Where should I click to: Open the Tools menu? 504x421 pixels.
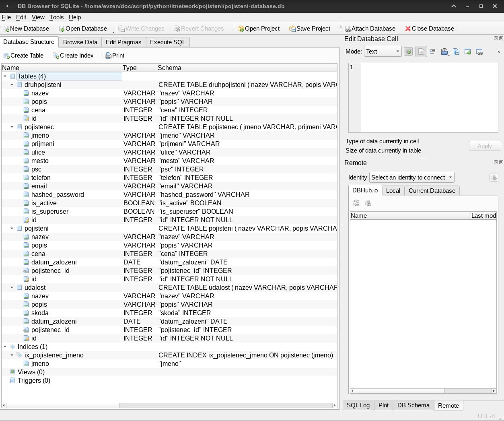click(x=56, y=17)
